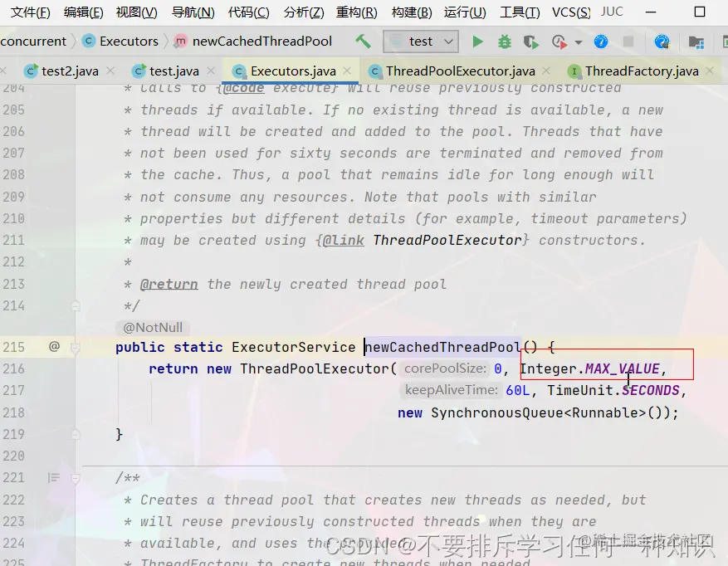
Task: Open Project Structure via the folder-grid icon
Action: (x=696, y=42)
